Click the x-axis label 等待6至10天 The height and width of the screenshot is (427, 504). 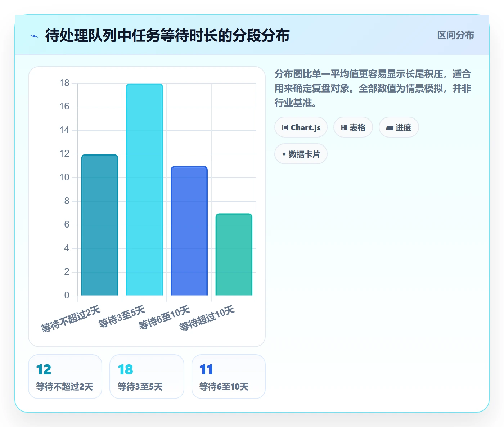[x=164, y=318]
